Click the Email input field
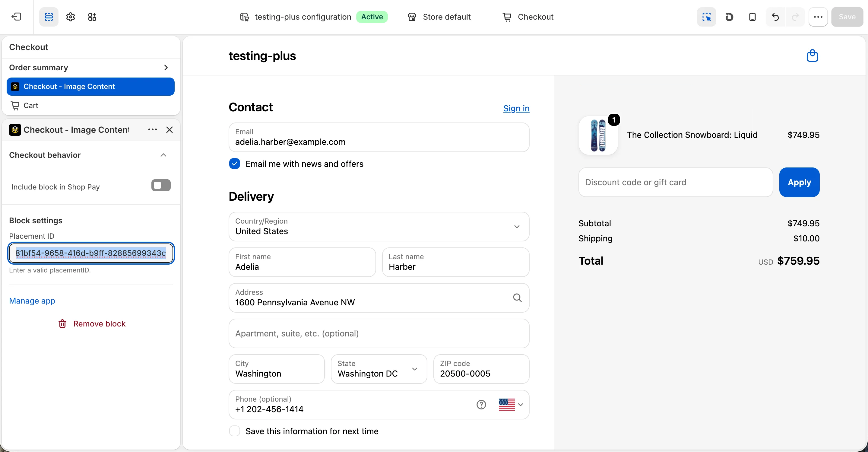868x452 pixels. tap(379, 137)
